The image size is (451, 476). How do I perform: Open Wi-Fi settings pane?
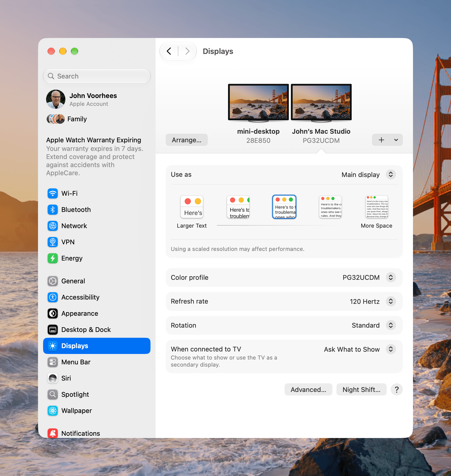point(97,193)
